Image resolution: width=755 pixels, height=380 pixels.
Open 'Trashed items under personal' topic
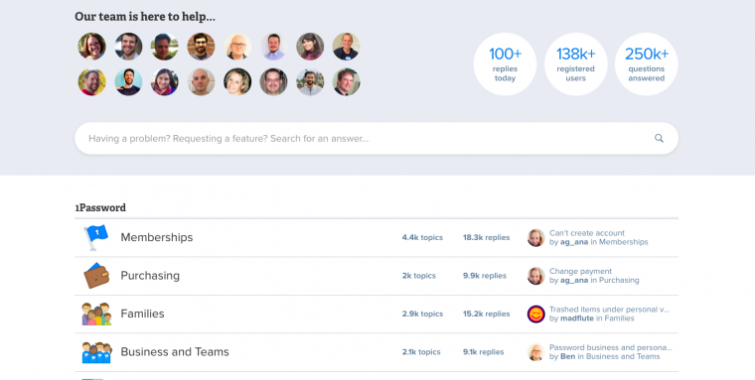(x=609, y=309)
